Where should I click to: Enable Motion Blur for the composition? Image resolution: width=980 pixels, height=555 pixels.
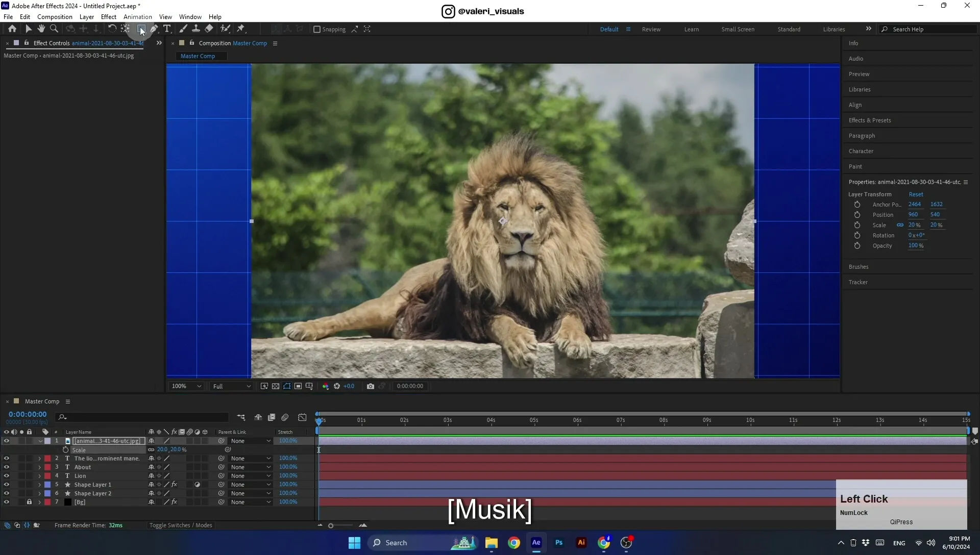pos(285,417)
